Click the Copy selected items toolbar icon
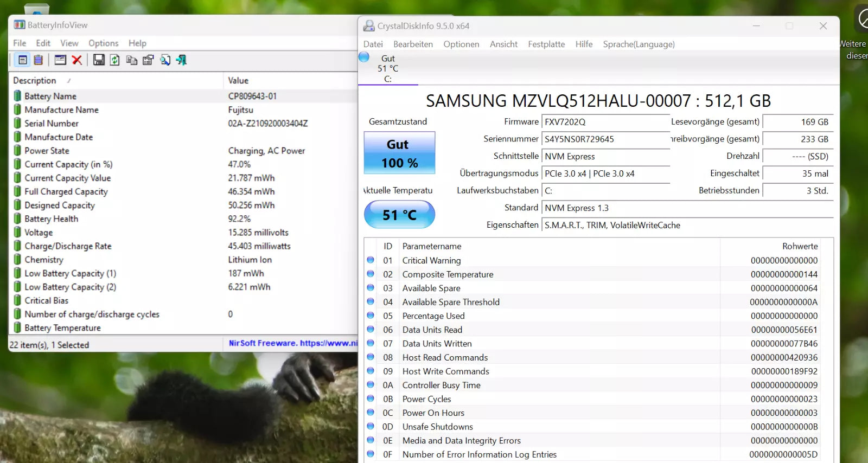The height and width of the screenshot is (463, 868). point(131,60)
